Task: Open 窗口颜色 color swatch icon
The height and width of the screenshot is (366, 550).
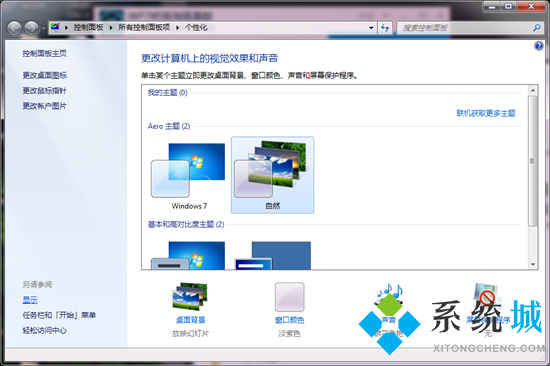Action: click(x=289, y=297)
